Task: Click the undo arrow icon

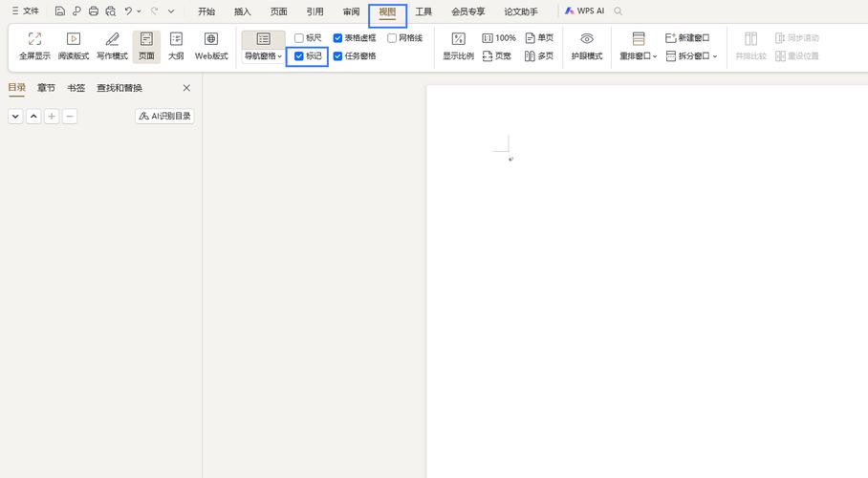Action: tap(128, 11)
